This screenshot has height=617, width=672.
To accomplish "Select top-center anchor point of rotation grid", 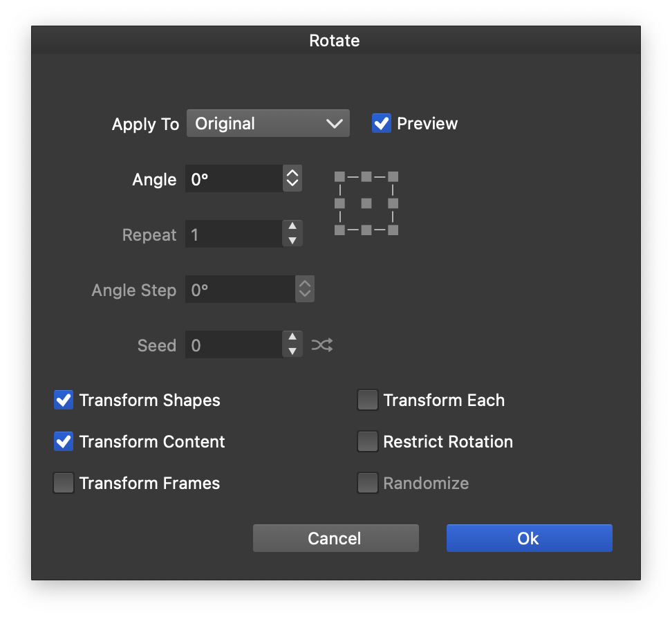I will pyautogui.click(x=366, y=177).
